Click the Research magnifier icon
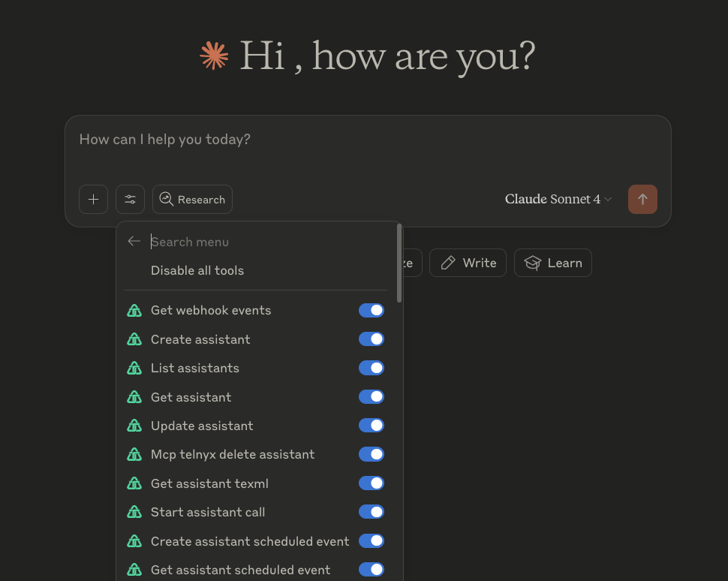The height and width of the screenshot is (581, 728). click(x=166, y=199)
